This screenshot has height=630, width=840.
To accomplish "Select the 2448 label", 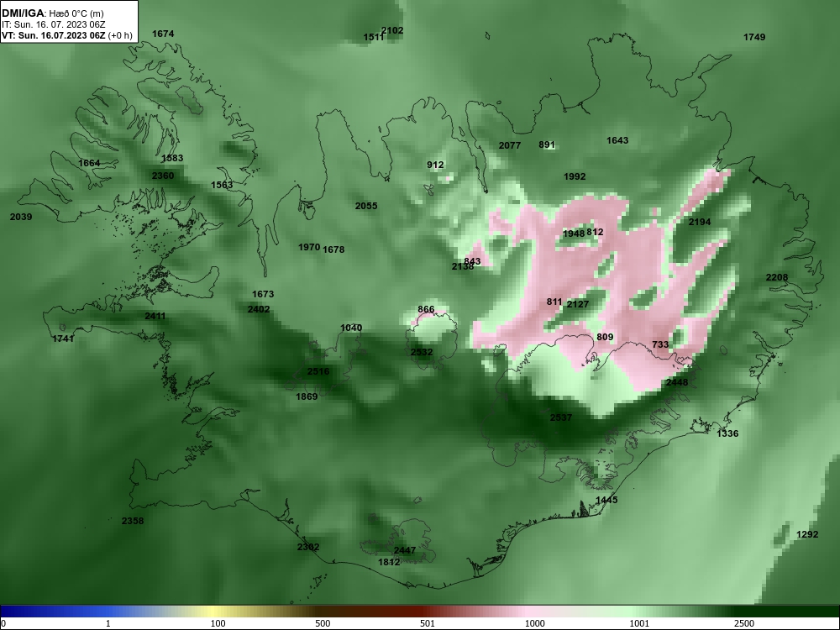I will point(676,382).
